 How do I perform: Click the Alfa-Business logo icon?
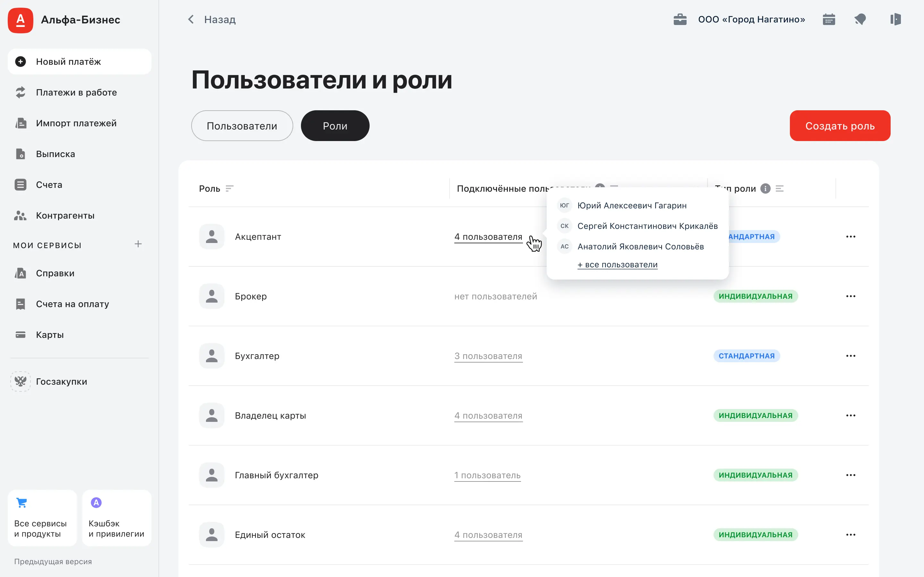pos(21,20)
